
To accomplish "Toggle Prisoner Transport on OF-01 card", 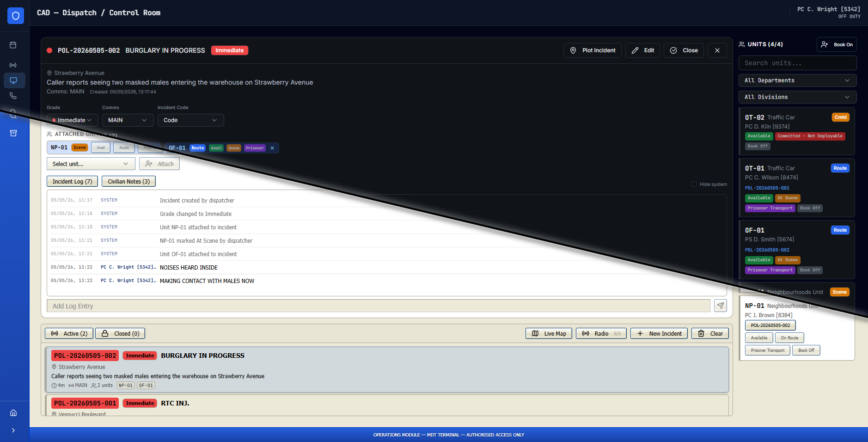I will pyautogui.click(x=770, y=270).
